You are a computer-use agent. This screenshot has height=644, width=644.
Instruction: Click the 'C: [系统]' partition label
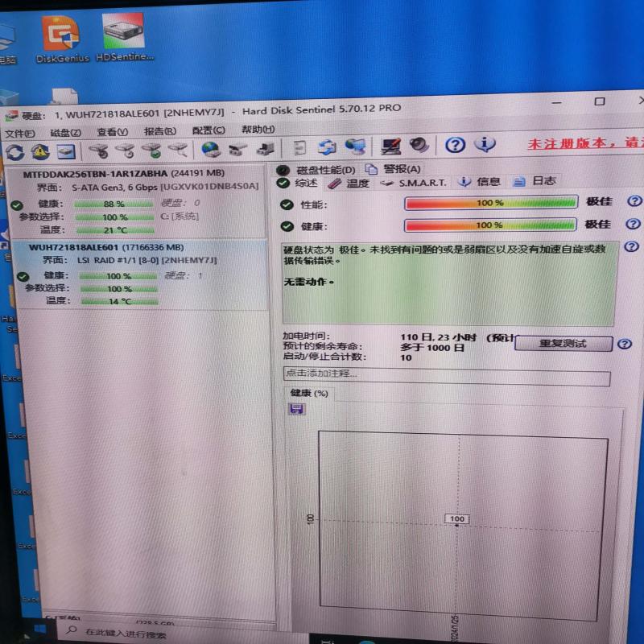click(x=180, y=217)
